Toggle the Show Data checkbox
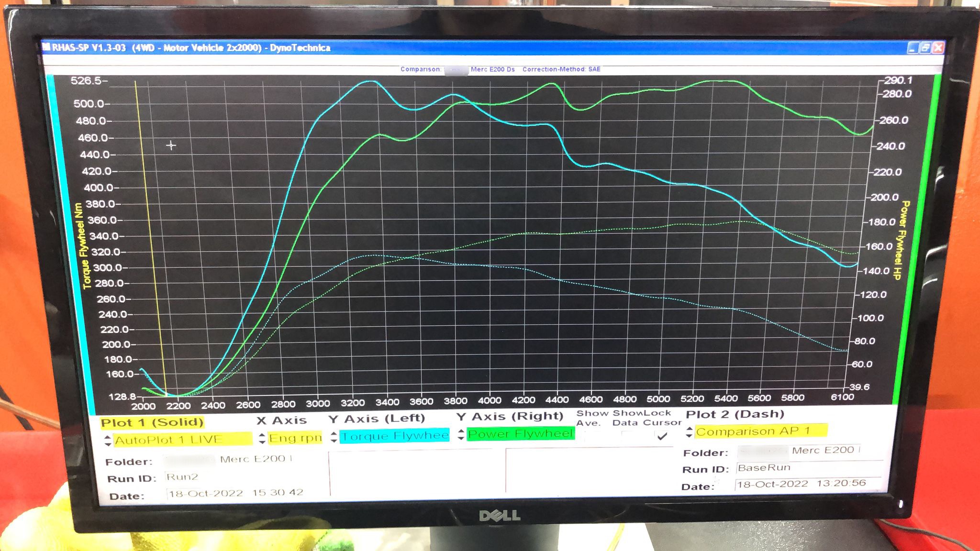 coord(627,436)
